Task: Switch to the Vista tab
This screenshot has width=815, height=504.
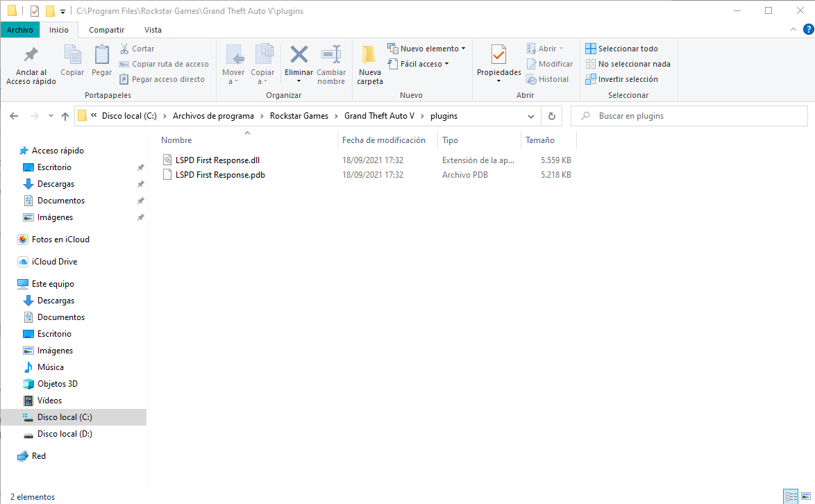Action: 153,30
